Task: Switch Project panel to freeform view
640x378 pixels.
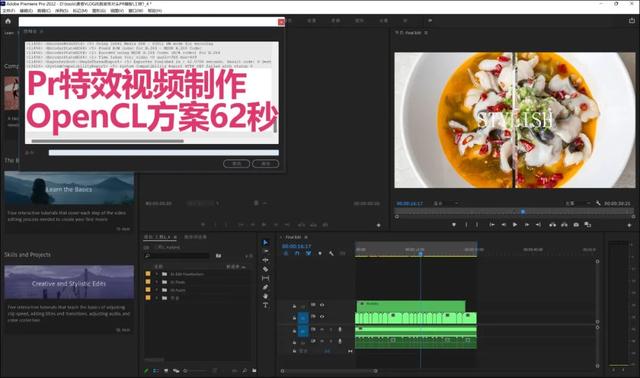Action: (176, 371)
